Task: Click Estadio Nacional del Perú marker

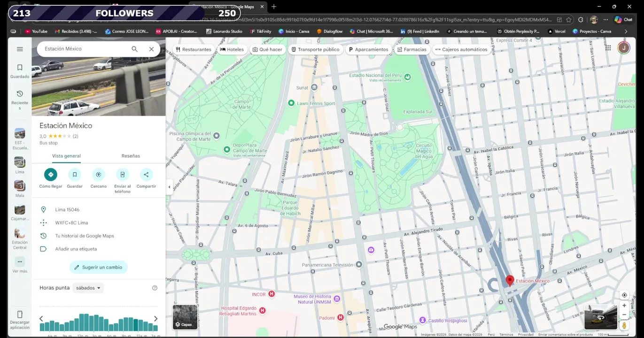Action: [x=407, y=77]
